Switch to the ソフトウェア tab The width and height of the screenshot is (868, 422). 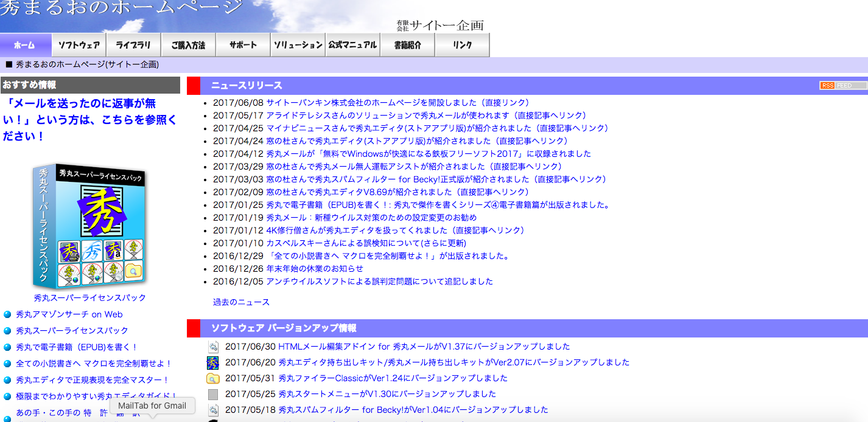pyautogui.click(x=80, y=44)
